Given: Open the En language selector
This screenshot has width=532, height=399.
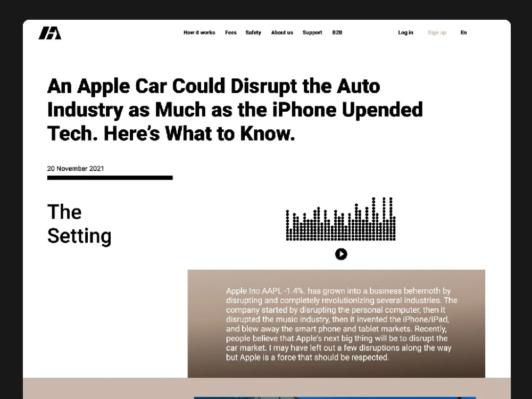Looking at the screenshot, I should click(463, 32).
